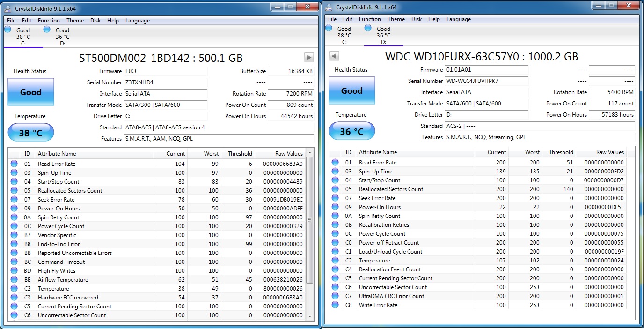Click scroll-down arrow of left attribute list
The width and height of the screenshot is (644, 329).
309,316
